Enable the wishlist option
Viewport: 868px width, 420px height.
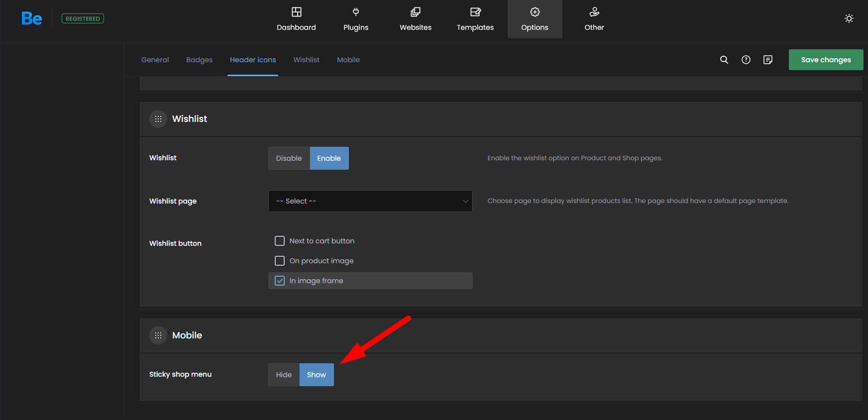tap(329, 158)
